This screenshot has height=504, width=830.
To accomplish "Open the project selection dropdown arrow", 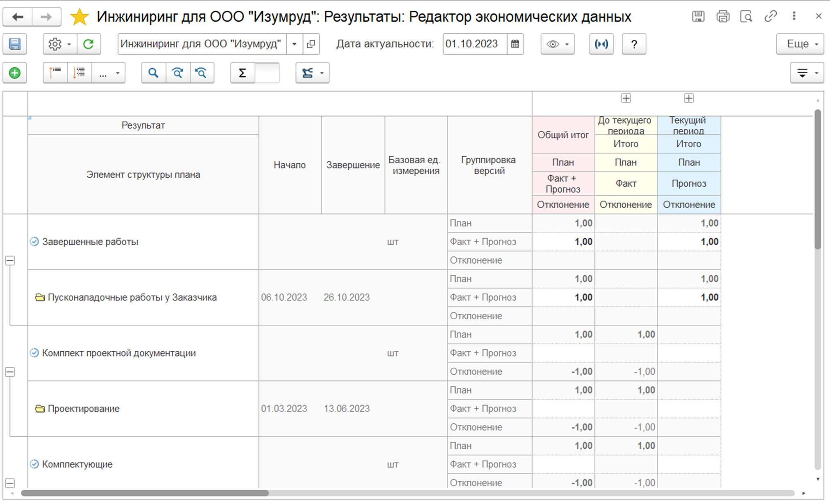I will click(294, 44).
